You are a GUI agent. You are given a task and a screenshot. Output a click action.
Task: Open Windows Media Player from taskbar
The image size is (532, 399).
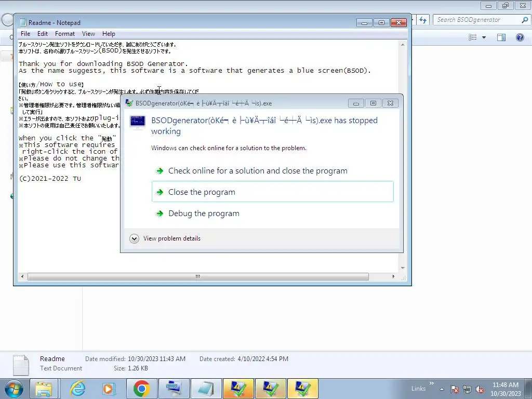pos(109,389)
